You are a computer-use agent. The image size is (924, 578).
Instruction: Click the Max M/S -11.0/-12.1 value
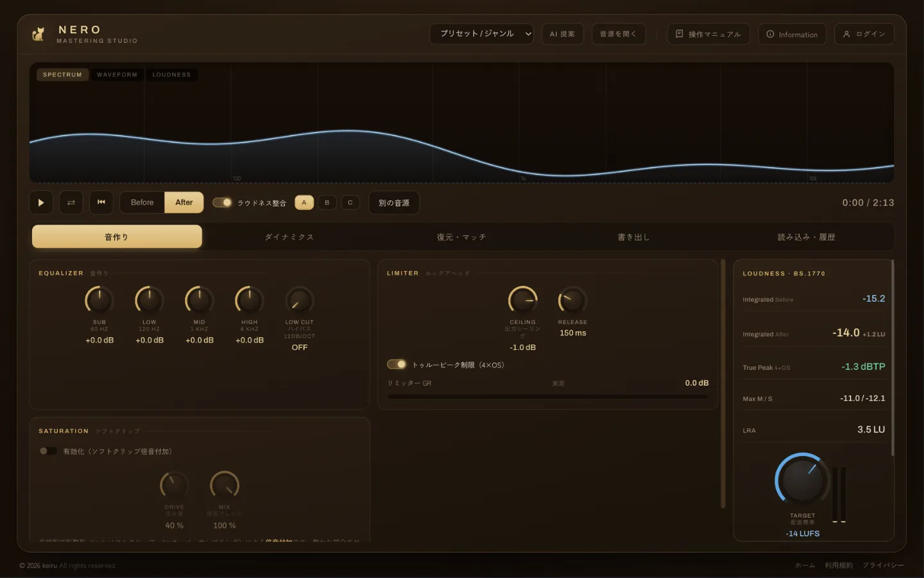point(862,398)
